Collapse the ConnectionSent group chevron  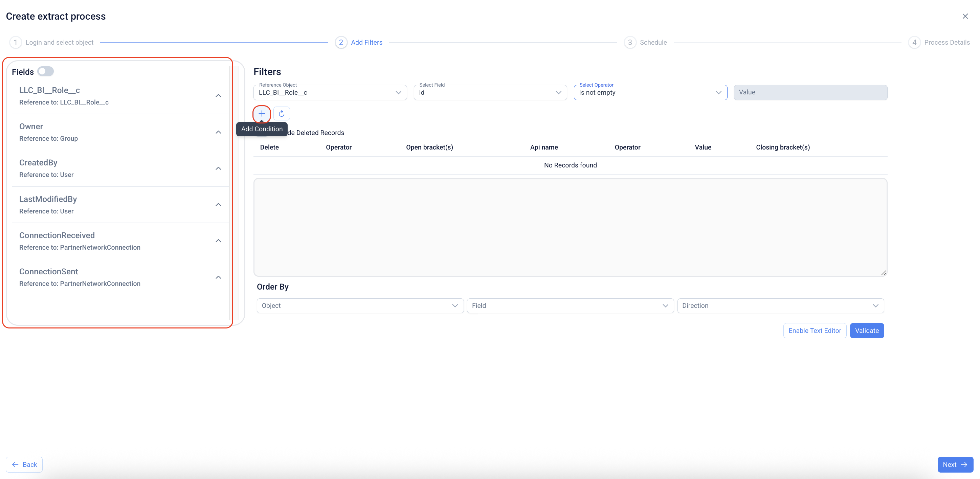point(218,277)
